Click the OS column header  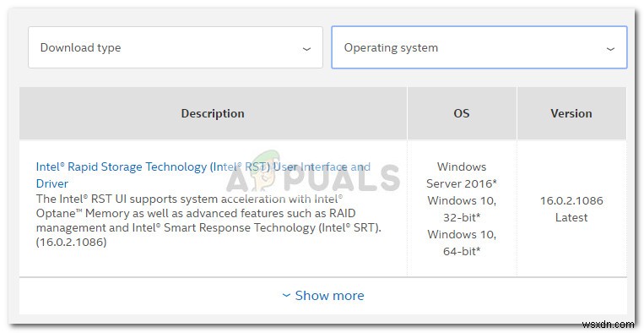coord(462,113)
